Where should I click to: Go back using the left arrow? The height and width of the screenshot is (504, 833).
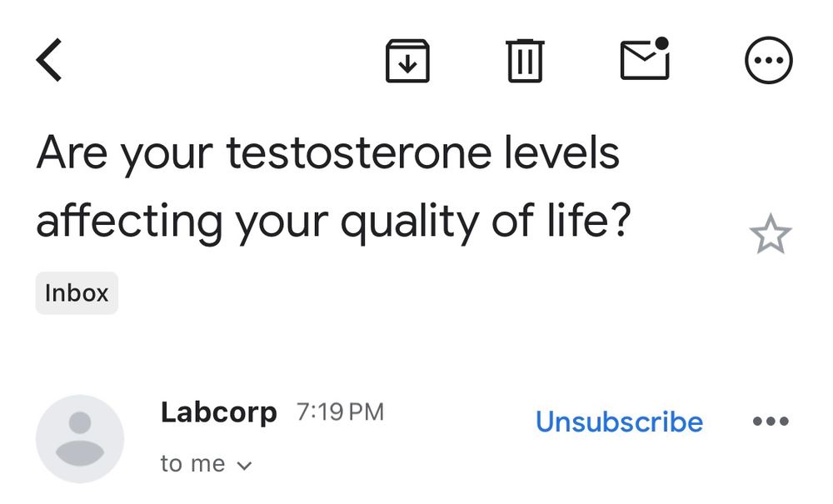pos(50,61)
